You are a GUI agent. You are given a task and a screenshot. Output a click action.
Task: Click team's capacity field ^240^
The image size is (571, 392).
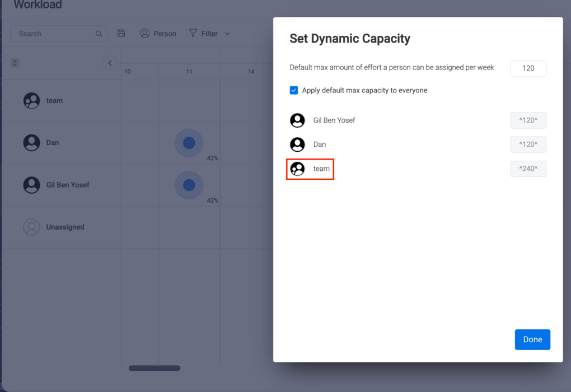[528, 169]
